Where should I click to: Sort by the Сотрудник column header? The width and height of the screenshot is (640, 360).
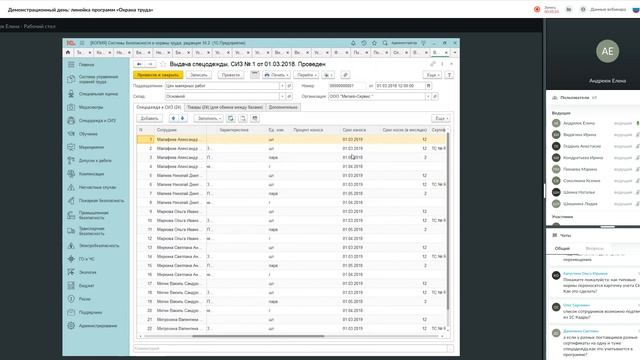[167, 130]
